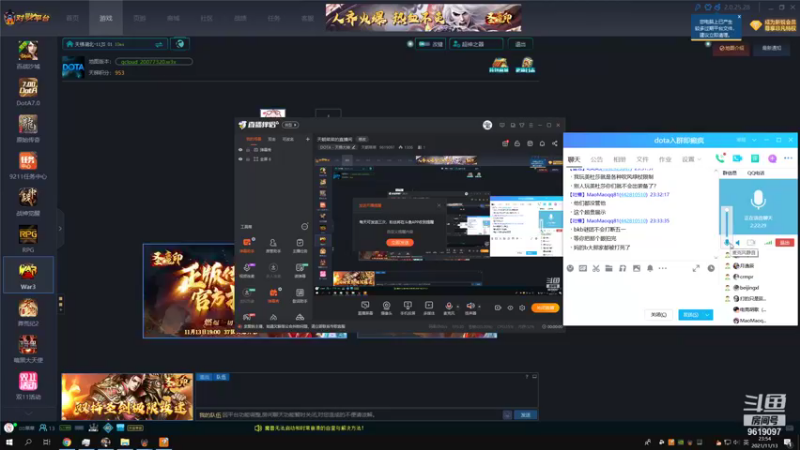Click the scissors screenshot tool in QQ

coord(596,268)
